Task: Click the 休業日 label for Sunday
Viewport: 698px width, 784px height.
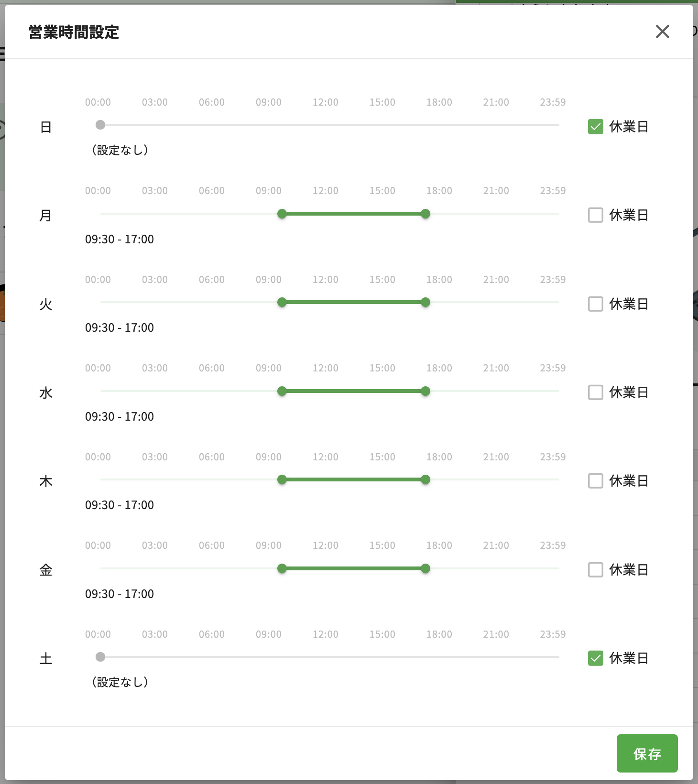Action: (629, 127)
